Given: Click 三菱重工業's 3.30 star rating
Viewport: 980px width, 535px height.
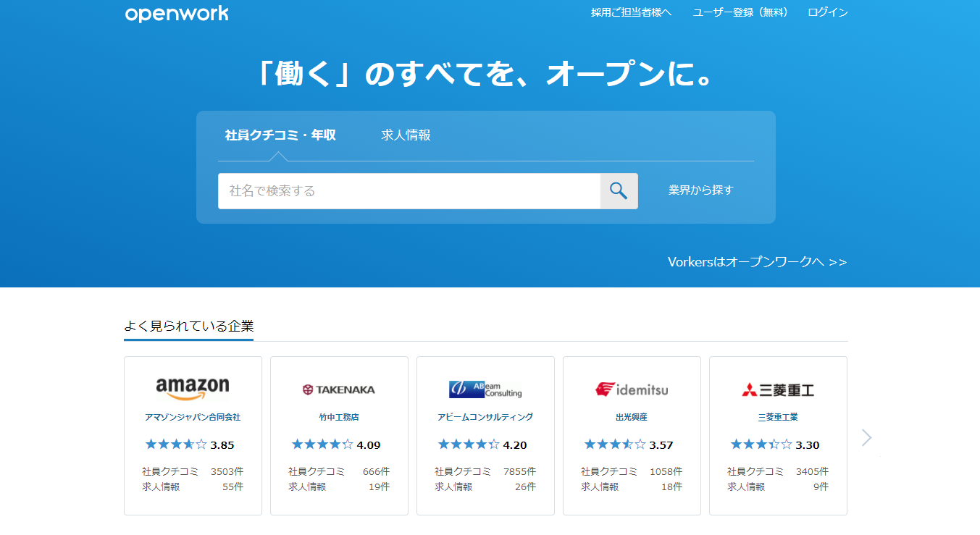Looking at the screenshot, I should [x=775, y=445].
